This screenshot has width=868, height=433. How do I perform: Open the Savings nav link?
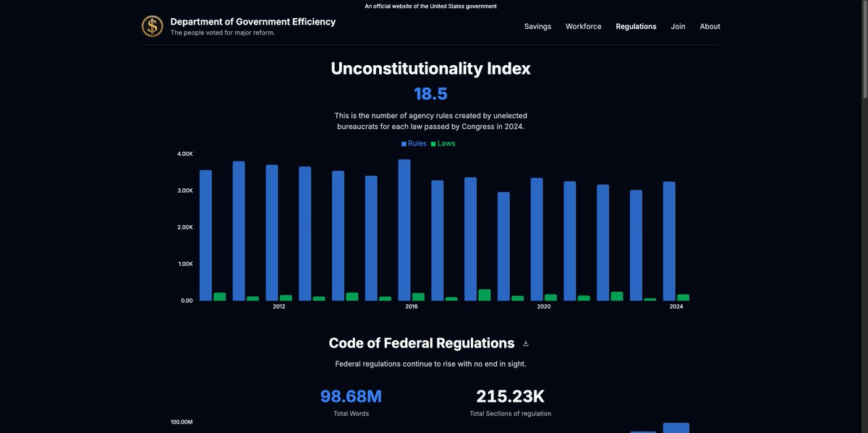tap(537, 26)
